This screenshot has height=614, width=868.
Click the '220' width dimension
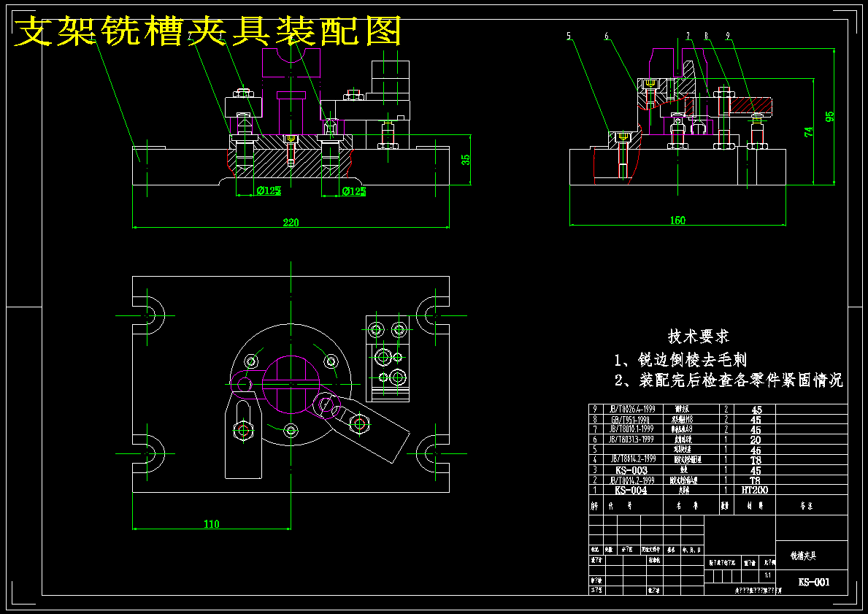291,223
